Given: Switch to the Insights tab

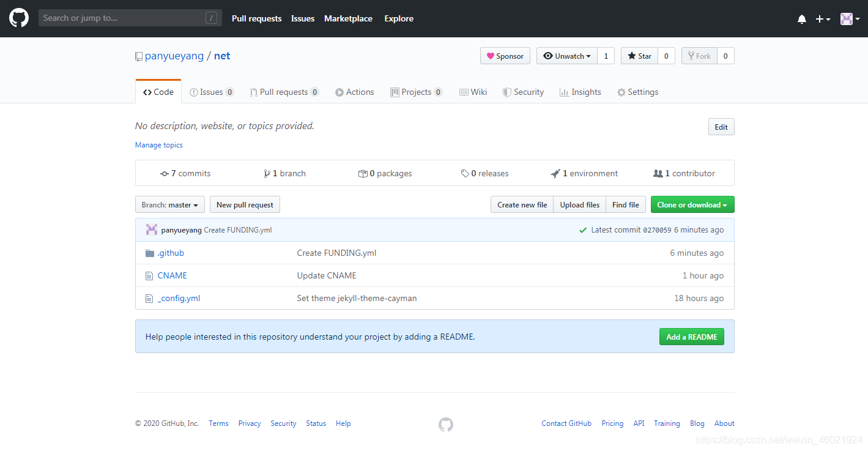Looking at the screenshot, I should coord(581,92).
